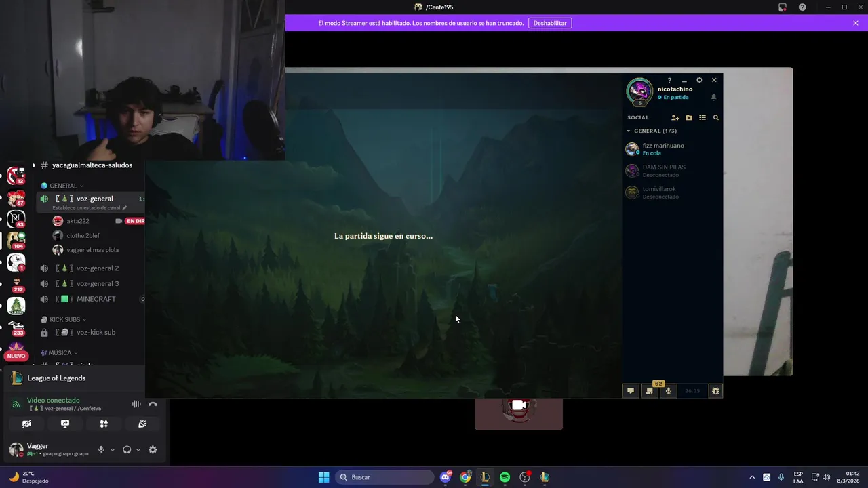This screenshot has width=868, height=488.
Task: Open the Windows Start button
Action: (324, 477)
